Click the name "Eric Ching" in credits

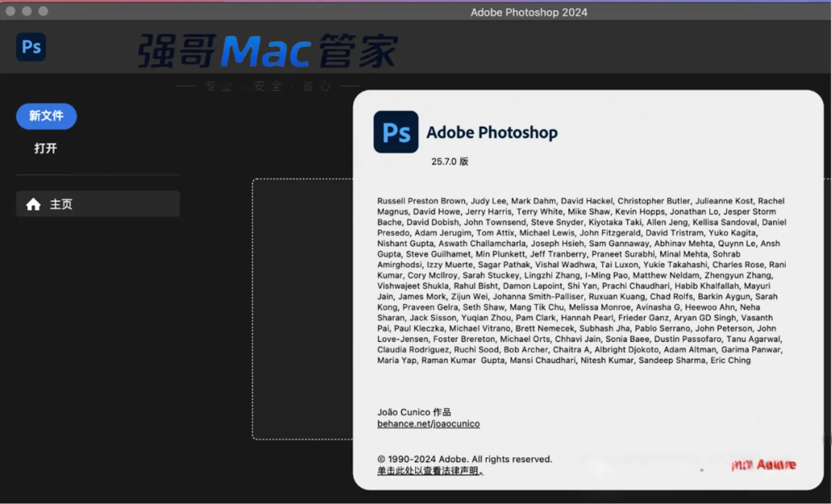(731, 361)
